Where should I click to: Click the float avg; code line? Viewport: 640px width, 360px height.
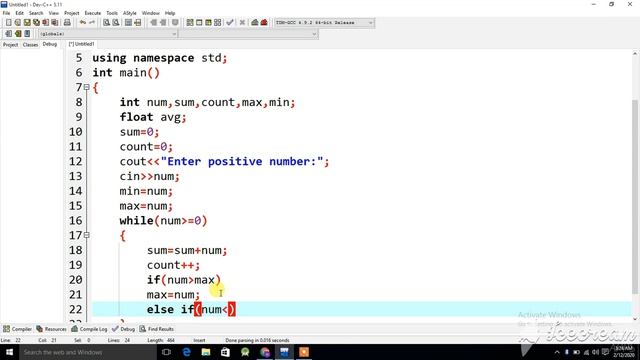point(153,117)
